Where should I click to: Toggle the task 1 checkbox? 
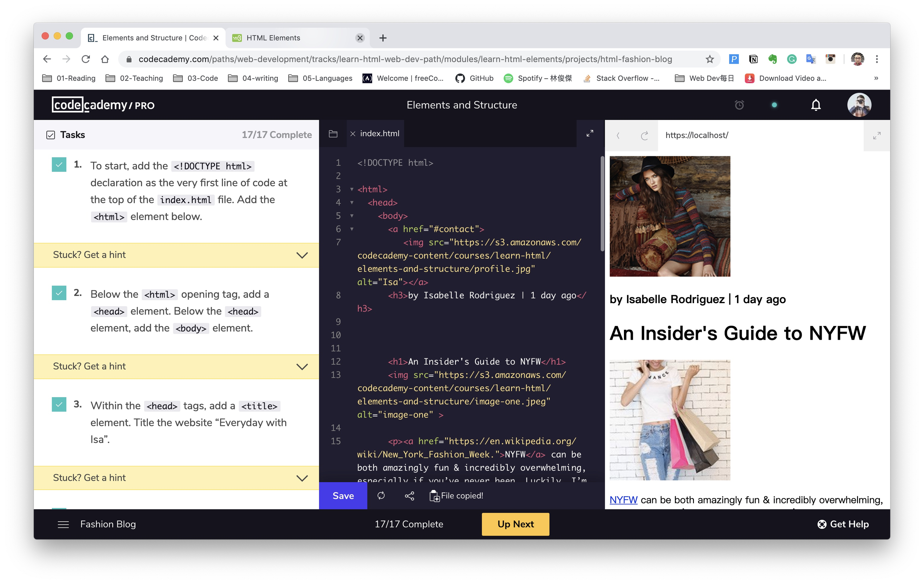coord(59,165)
